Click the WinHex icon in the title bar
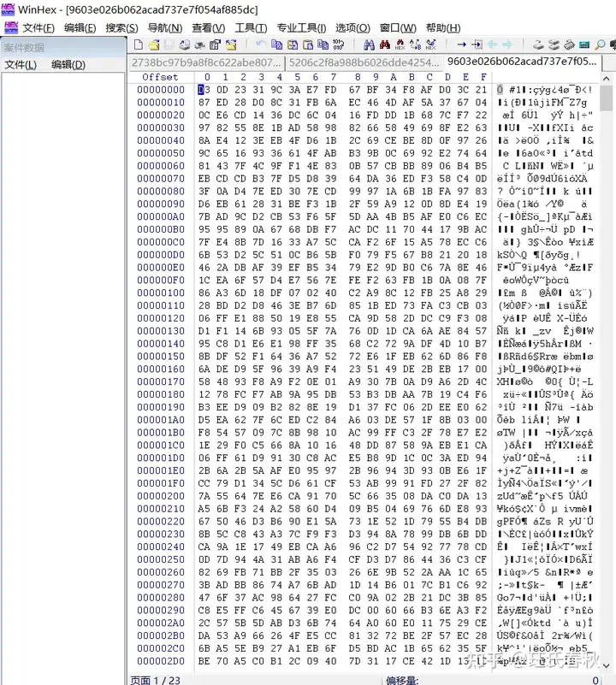The height and width of the screenshot is (685, 616). point(8,9)
